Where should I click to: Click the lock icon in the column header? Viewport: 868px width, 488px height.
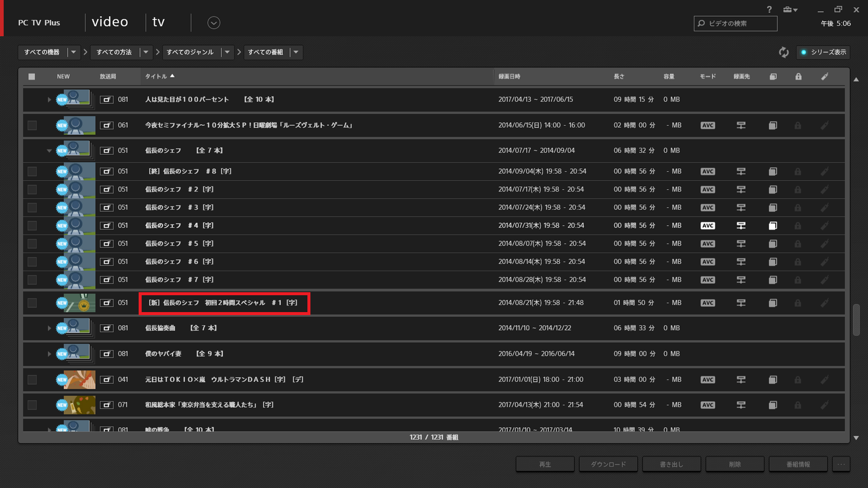click(x=797, y=77)
